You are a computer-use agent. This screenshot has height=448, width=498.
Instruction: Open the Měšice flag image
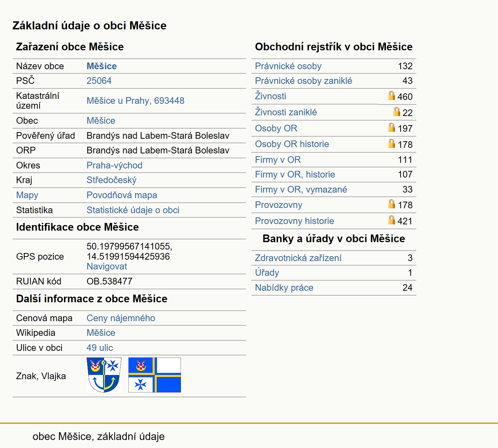155,375
